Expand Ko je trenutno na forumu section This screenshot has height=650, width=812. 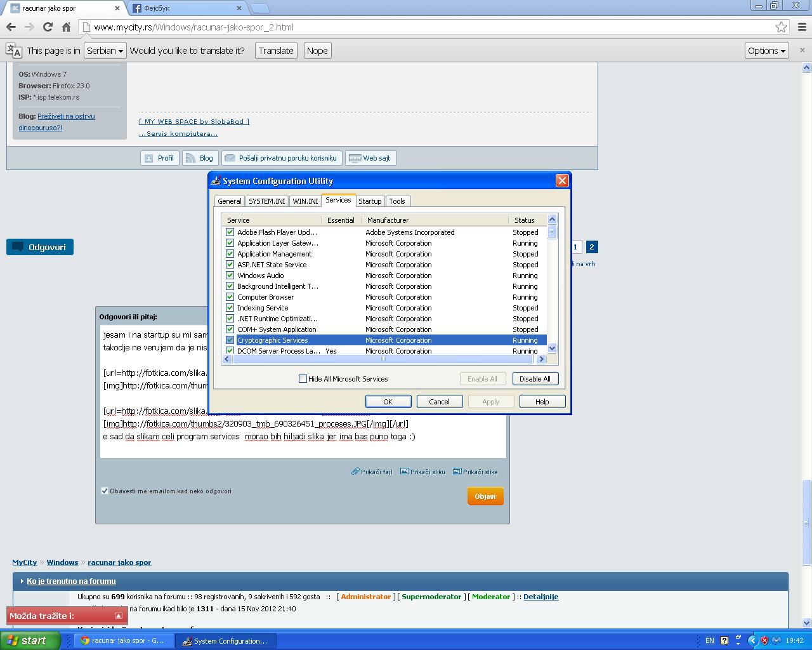click(x=71, y=581)
